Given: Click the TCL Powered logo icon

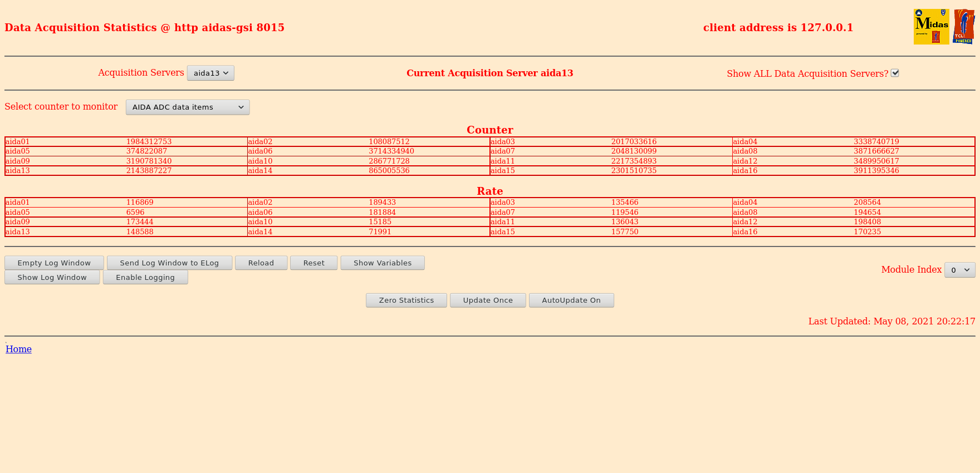Looking at the screenshot, I should click(x=963, y=27).
